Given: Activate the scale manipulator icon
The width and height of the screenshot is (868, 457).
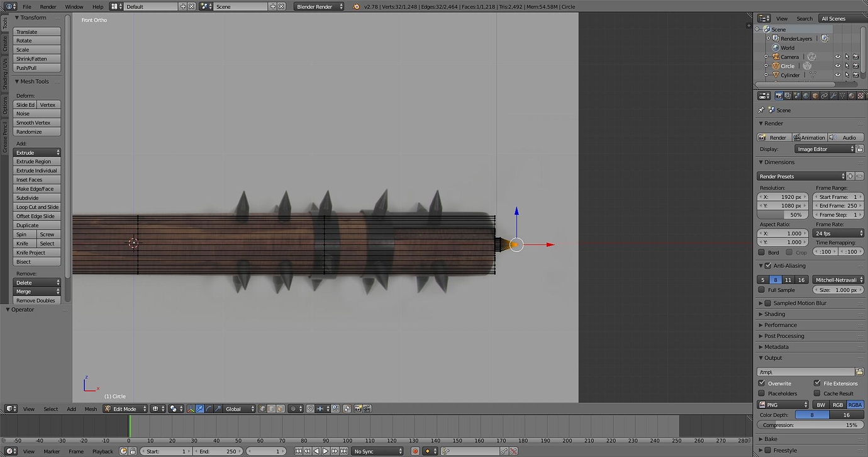Looking at the screenshot, I should (218, 409).
